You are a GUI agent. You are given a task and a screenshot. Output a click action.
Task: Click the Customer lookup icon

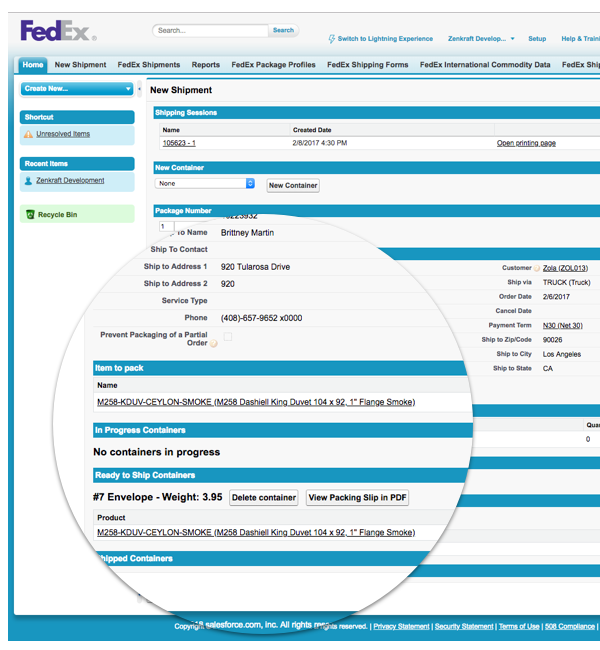tap(537, 268)
